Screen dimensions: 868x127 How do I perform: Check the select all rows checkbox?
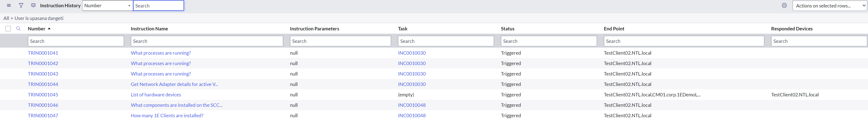point(8,29)
